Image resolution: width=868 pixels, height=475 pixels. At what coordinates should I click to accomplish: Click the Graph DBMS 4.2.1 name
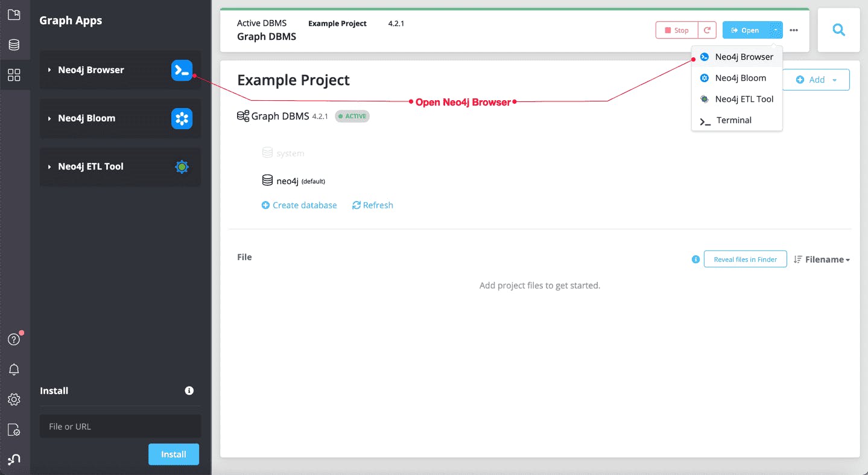282,116
